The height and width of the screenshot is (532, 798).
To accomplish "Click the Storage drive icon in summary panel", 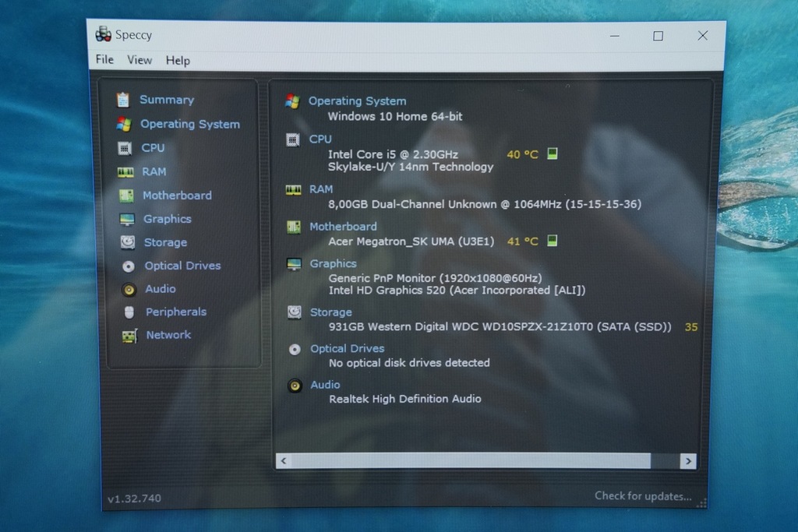I will pos(295,312).
